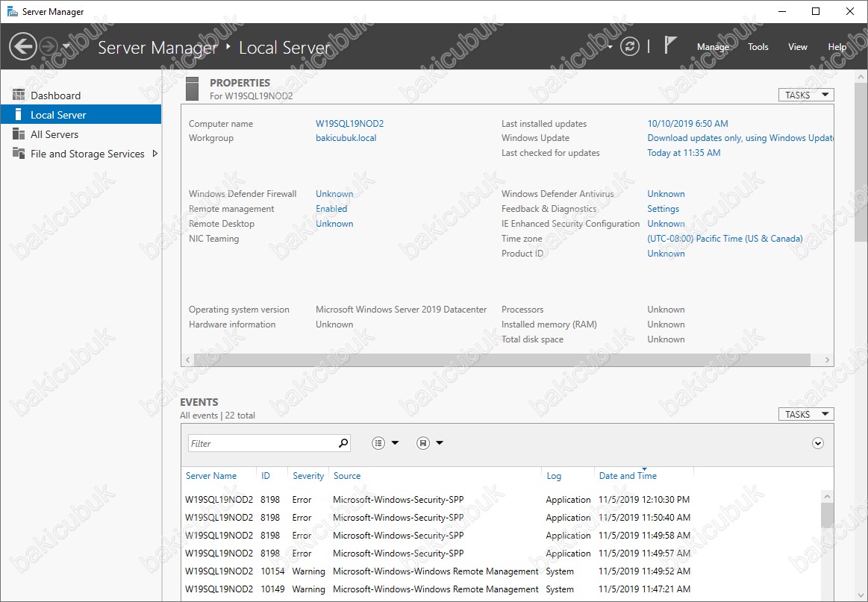Open the View menu
868x602 pixels.
[798, 47]
